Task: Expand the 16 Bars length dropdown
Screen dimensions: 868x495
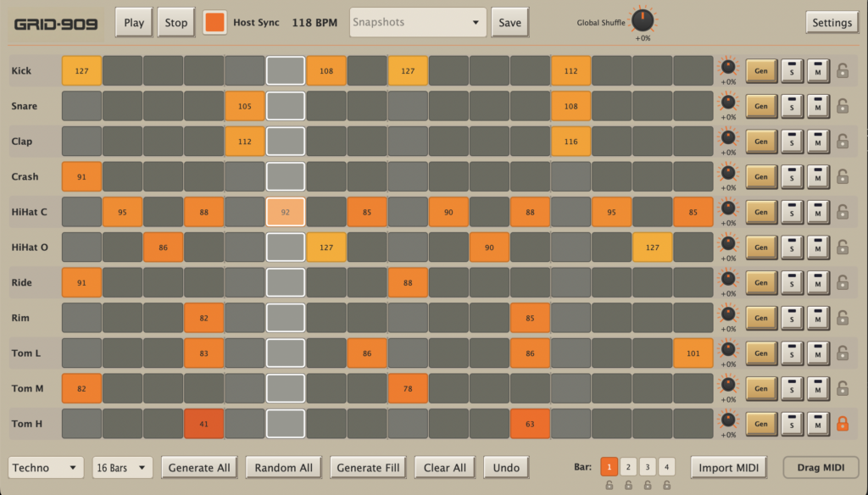Action: [122, 467]
